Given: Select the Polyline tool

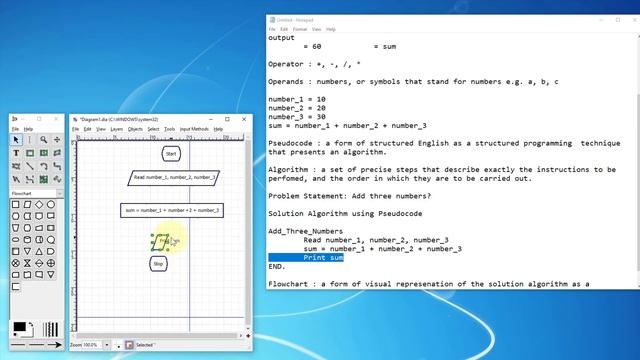Looking at the screenshot, I should [x=16, y=179].
